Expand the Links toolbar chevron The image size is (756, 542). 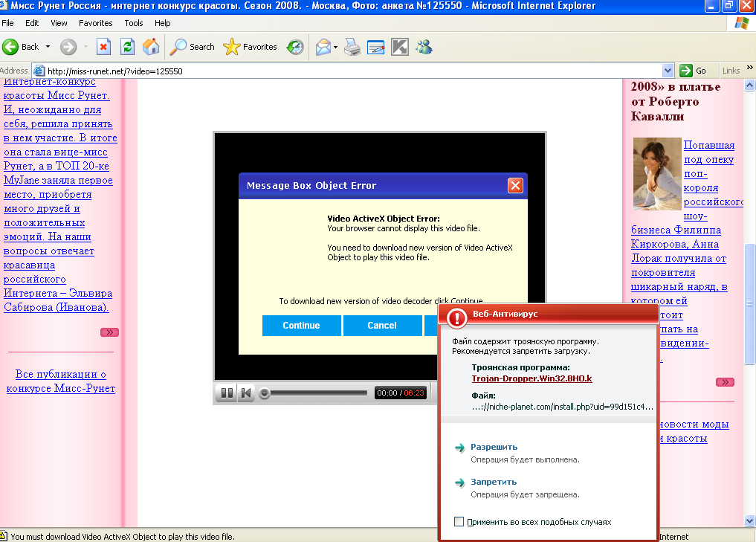pos(750,68)
